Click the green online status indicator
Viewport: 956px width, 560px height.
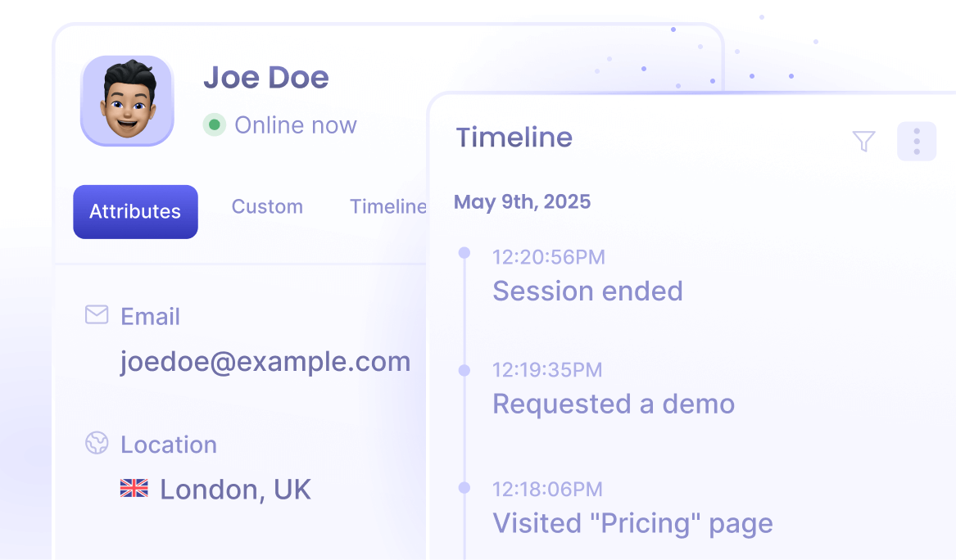(x=215, y=125)
